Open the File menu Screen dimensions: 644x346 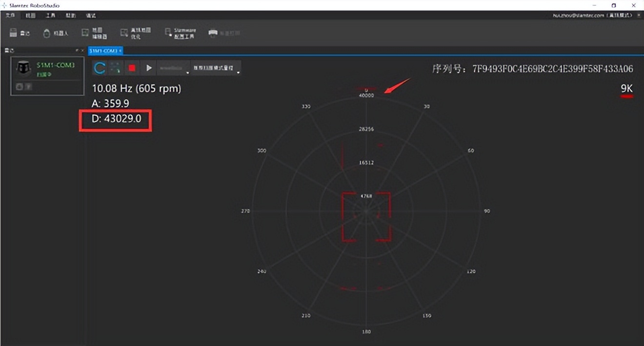tap(10, 16)
